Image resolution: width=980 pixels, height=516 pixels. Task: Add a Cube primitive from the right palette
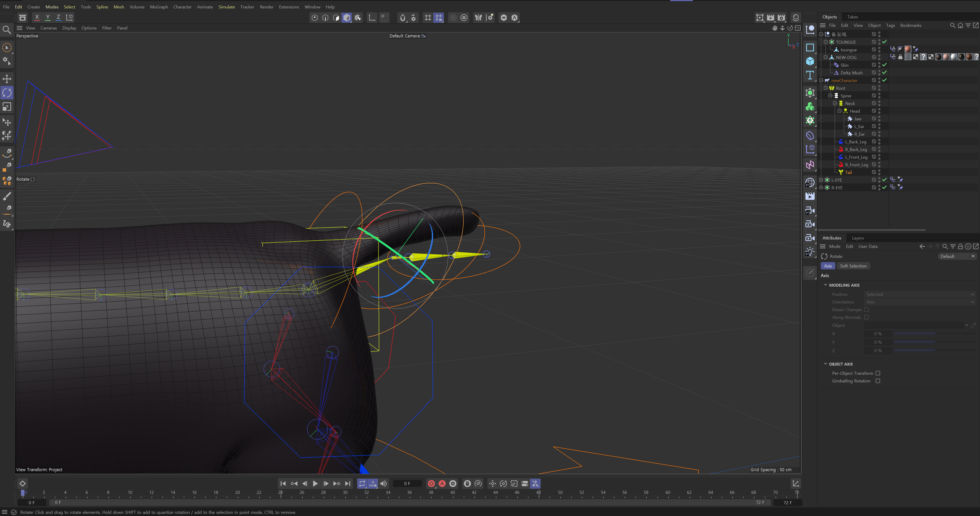pyautogui.click(x=810, y=61)
